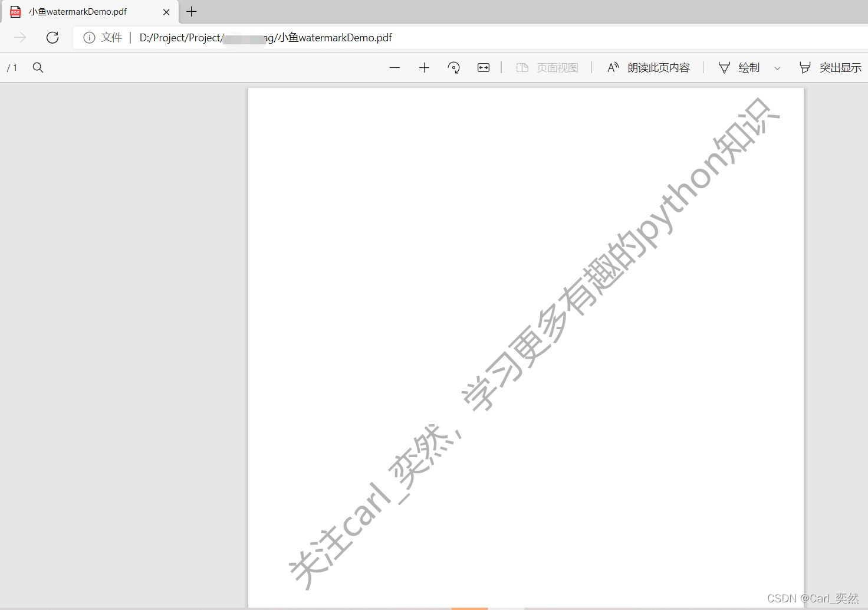The width and height of the screenshot is (868, 610).
Task: Start 朗读此页内容 read aloud
Action: click(x=649, y=68)
